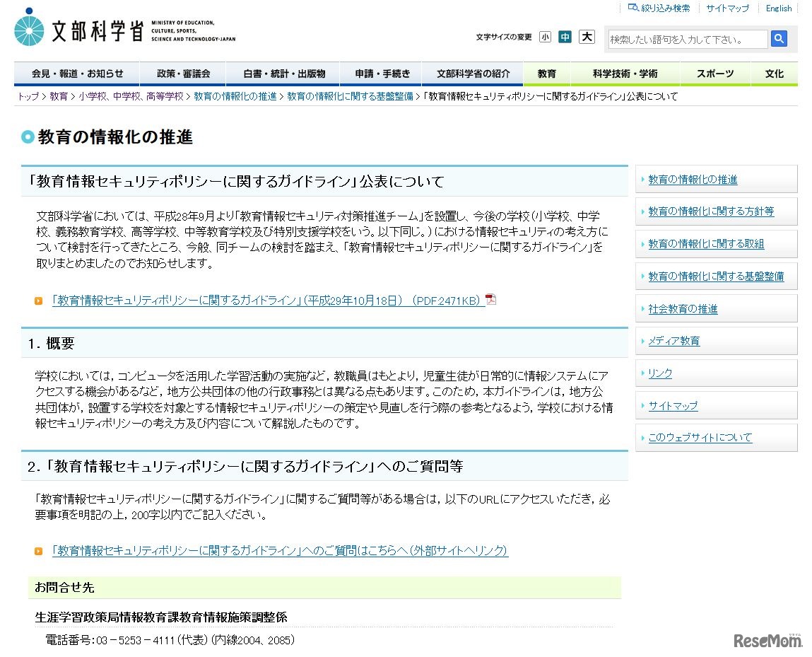
Task: Expand the メディア教育 sidebar section
Action: point(672,340)
